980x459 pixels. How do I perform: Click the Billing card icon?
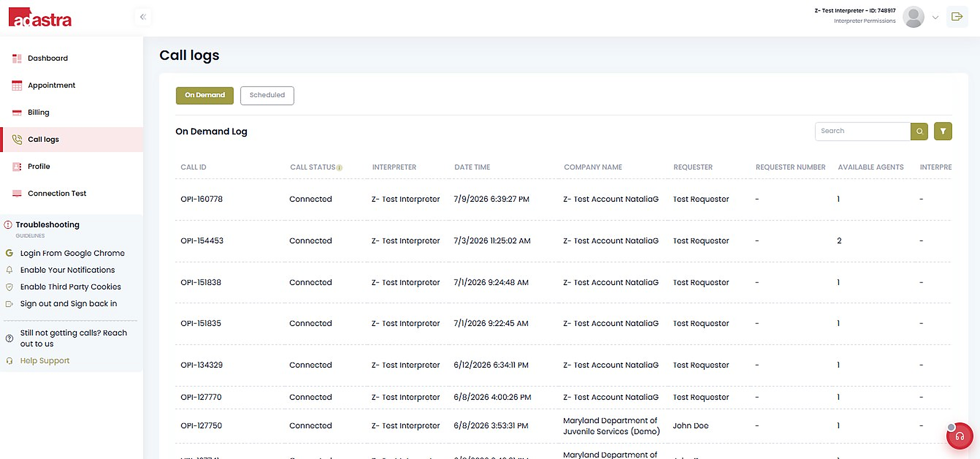pyautogui.click(x=17, y=112)
